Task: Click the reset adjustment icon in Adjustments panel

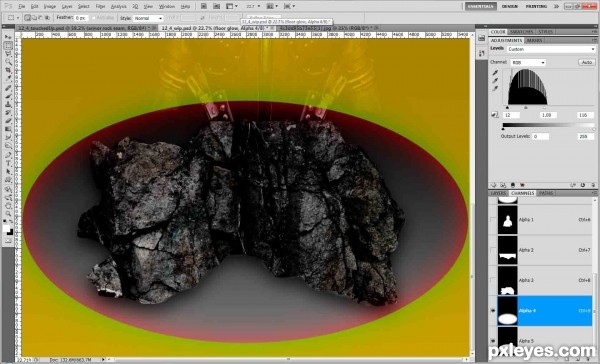Action: pos(583,185)
